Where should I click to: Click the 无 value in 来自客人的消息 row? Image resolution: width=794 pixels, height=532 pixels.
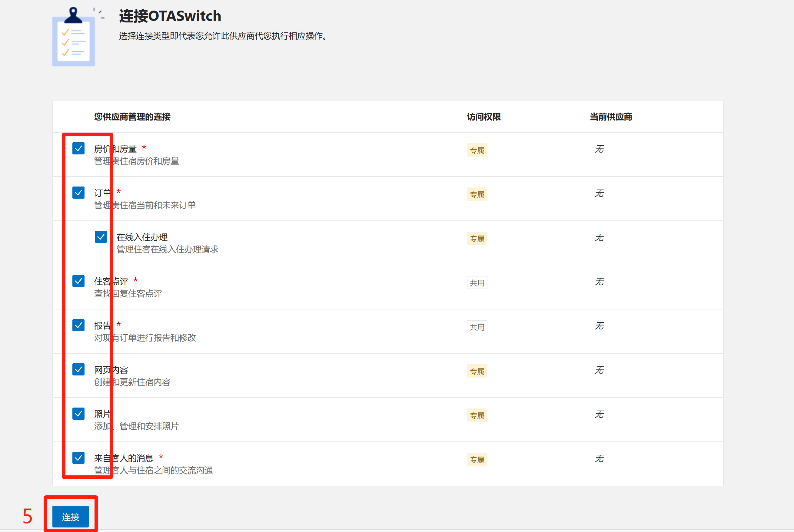click(599, 458)
